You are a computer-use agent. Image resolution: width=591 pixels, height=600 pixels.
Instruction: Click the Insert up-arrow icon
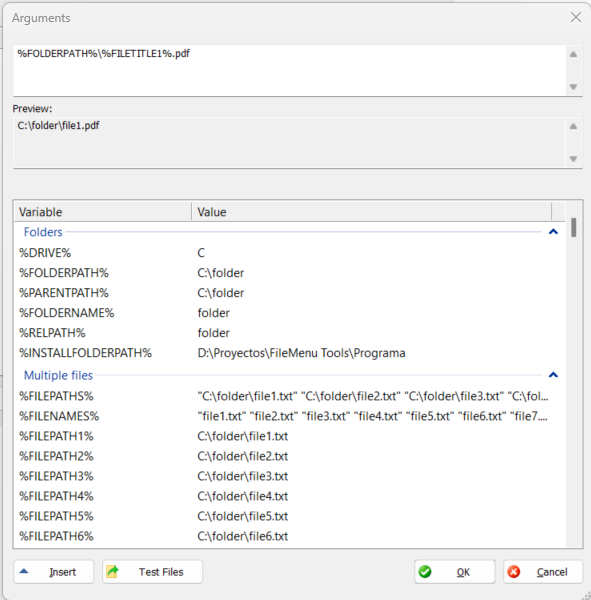24,571
